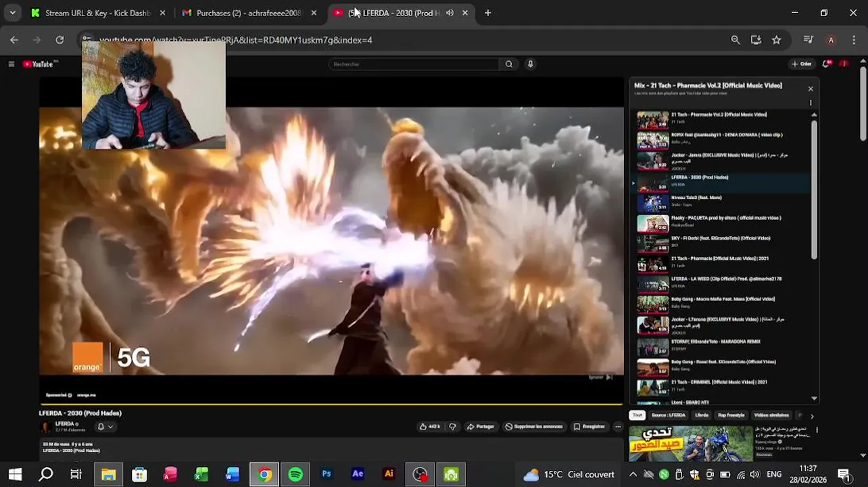Click the playlist panel scrollbar

coord(814,189)
